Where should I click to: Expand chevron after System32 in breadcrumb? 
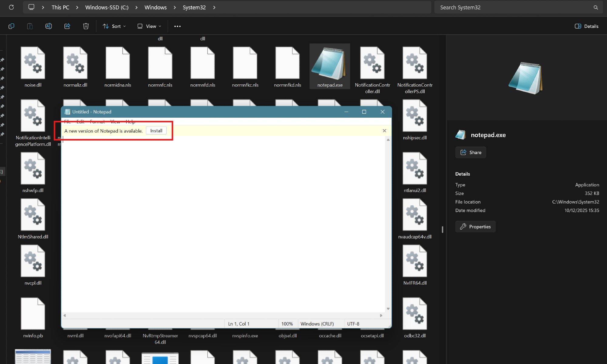[214, 8]
